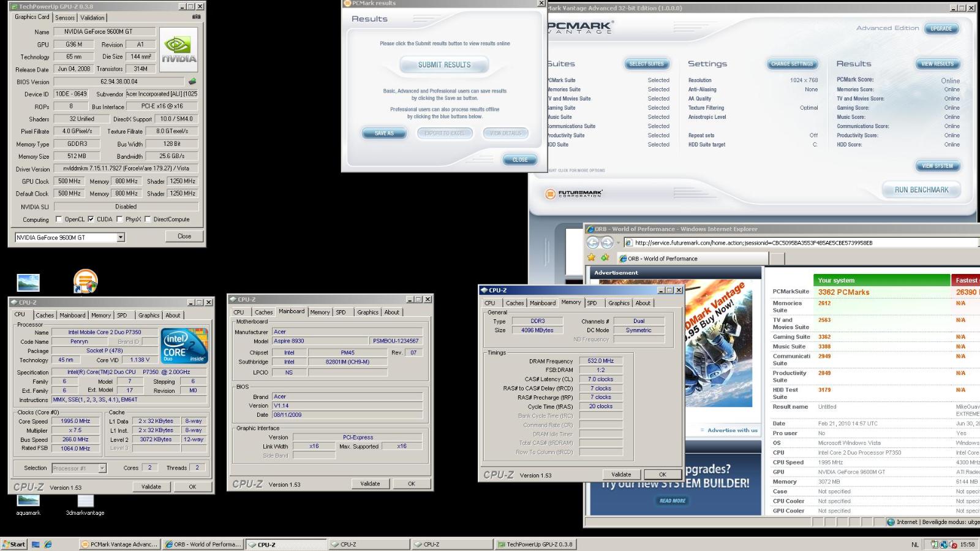Click SAVE AS in PCMark results
The image size is (980, 551).
[x=385, y=133]
